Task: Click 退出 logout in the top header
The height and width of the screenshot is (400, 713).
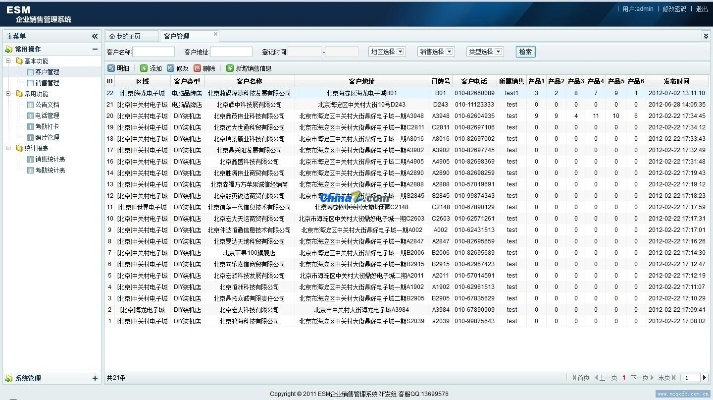Action: tap(702, 9)
